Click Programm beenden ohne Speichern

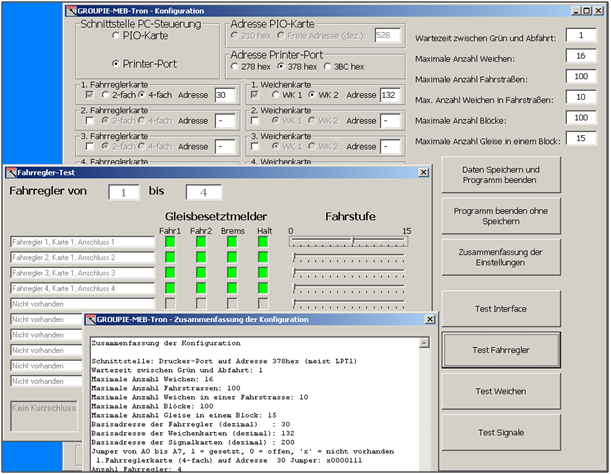click(501, 216)
